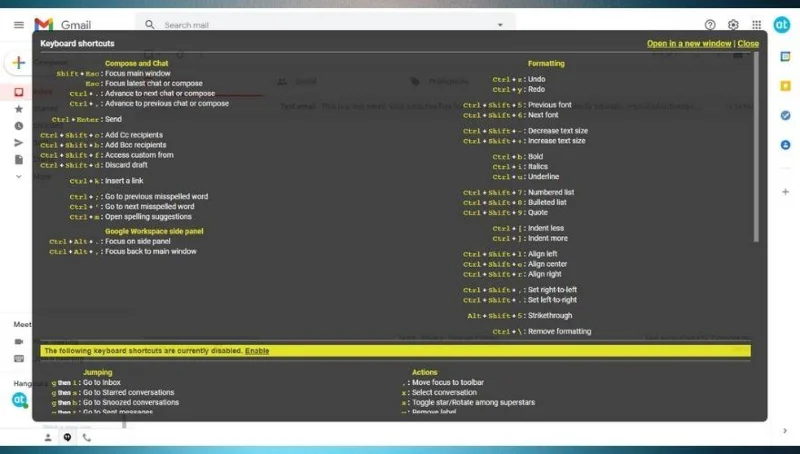Viewport: 800px width, 454px height.
Task: Click the Compose and Chat heading
Action: [136, 63]
